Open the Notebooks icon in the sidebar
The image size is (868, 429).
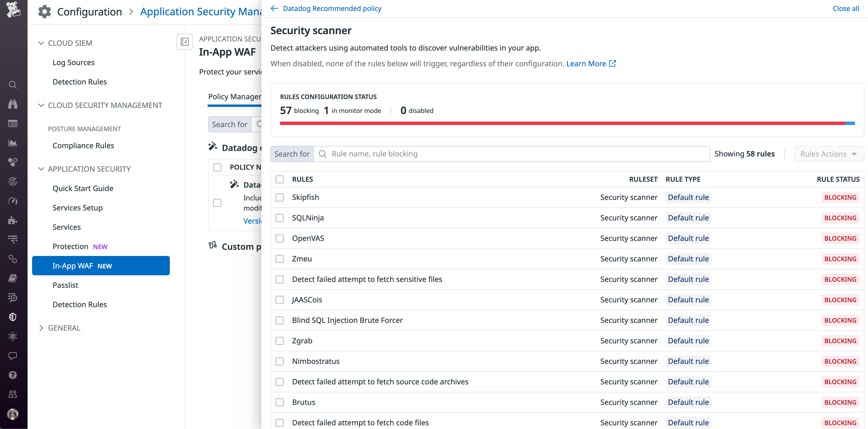(x=13, y=278)
